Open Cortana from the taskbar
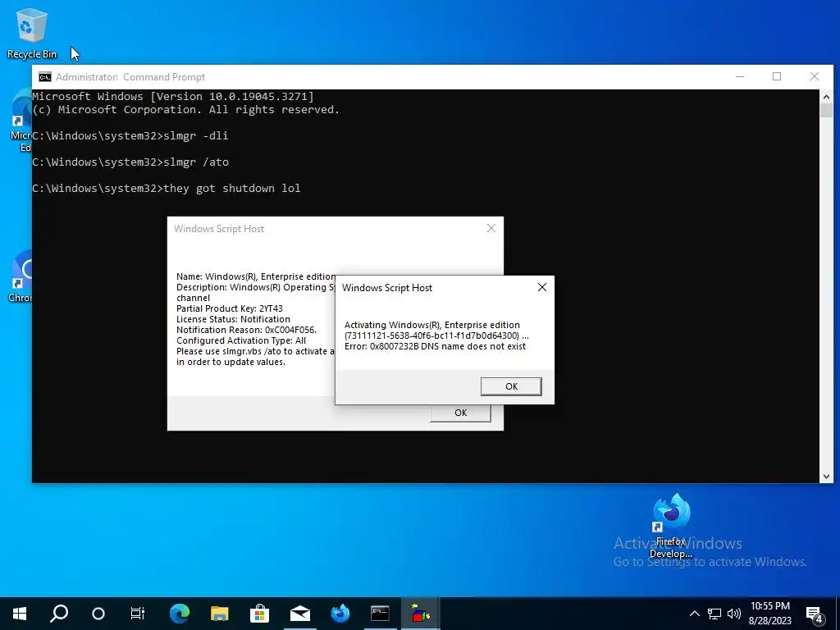840x630 pixels. [98, 614]
